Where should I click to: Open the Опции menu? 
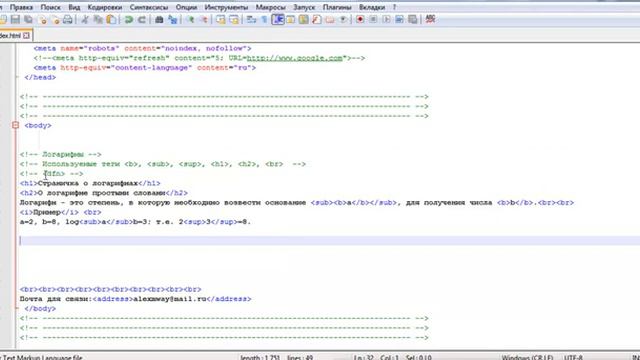click(x=186, y=7)
